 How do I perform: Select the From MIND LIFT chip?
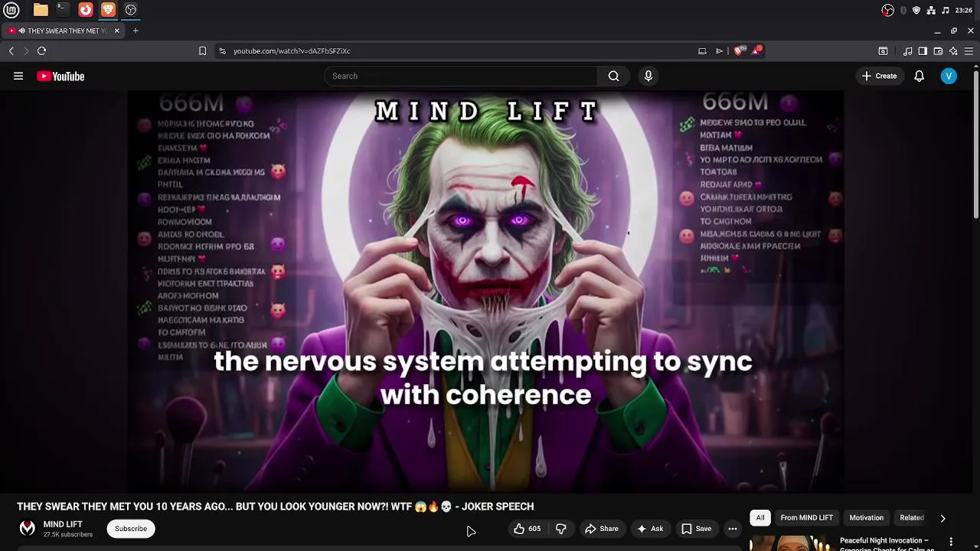(x=806, y=518)
